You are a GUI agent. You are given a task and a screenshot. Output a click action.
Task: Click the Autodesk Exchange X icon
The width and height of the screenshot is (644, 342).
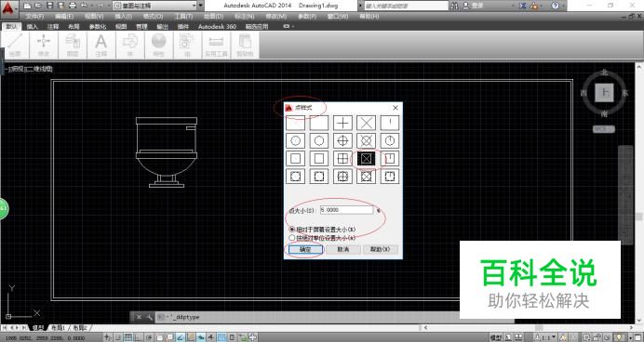point(522,6)
